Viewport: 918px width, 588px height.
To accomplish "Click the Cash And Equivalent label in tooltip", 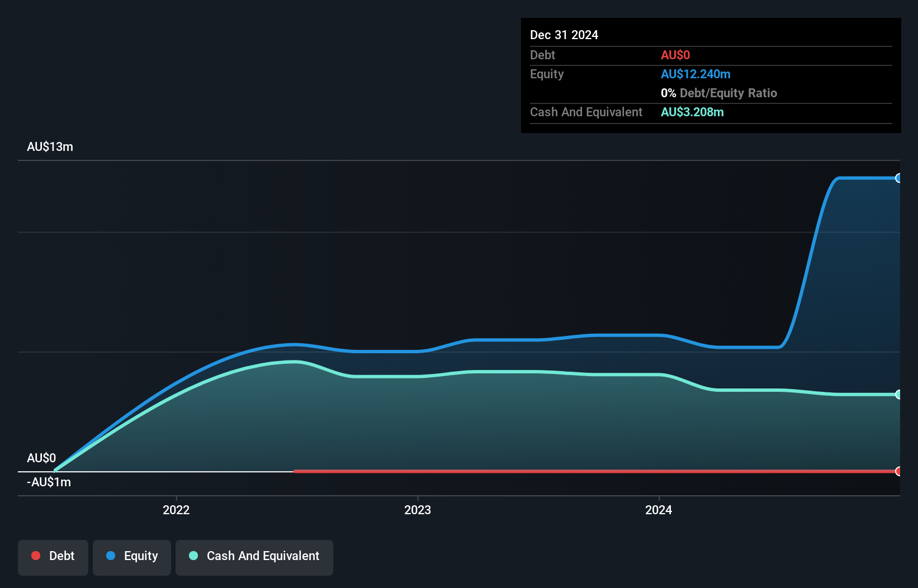I will (586, 112).
